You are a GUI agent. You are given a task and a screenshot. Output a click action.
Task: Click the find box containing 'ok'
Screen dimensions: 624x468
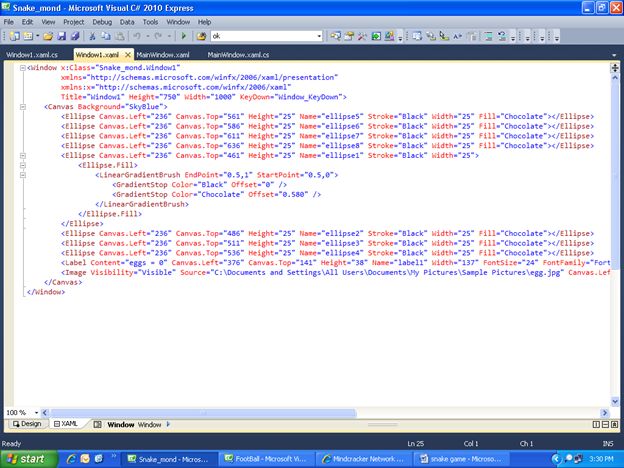(263, 36)
